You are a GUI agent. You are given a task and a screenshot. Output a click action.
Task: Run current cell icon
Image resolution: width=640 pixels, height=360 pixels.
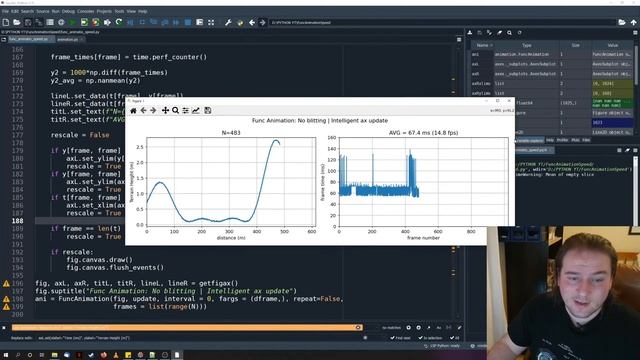pyautogui.click(x=84, y=22)
